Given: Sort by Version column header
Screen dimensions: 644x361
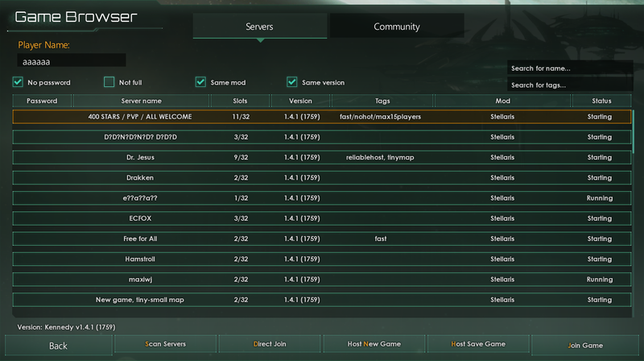Looking at the screenshot, I should tap(300, 101).
